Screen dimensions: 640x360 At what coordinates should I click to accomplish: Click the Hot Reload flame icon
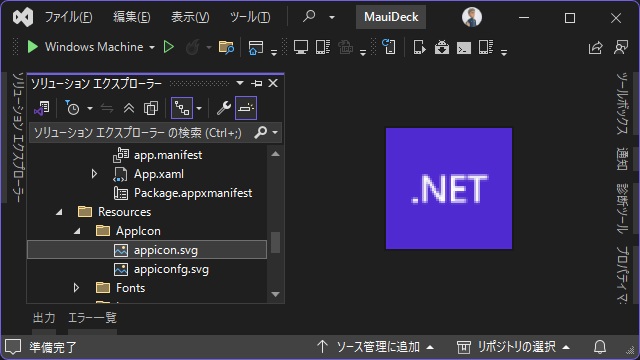(193, 47)
